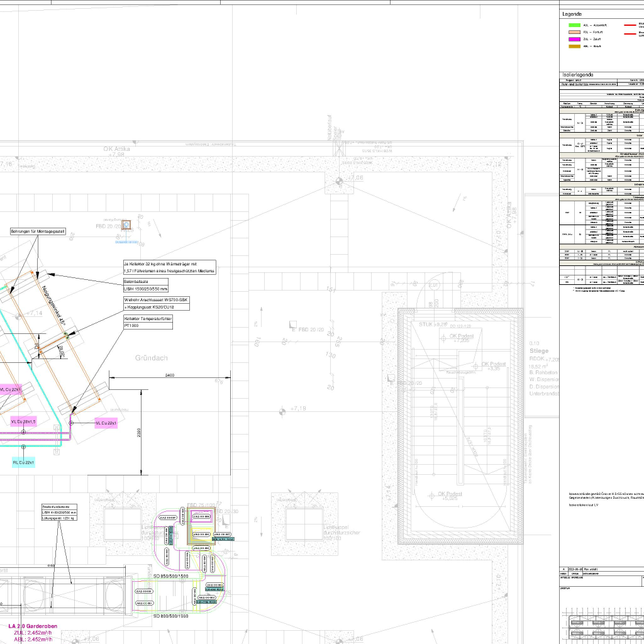Click the 'Kollektor Temperaturfühler' PT1000 label
644x644 pixels.
click(147, 323)
